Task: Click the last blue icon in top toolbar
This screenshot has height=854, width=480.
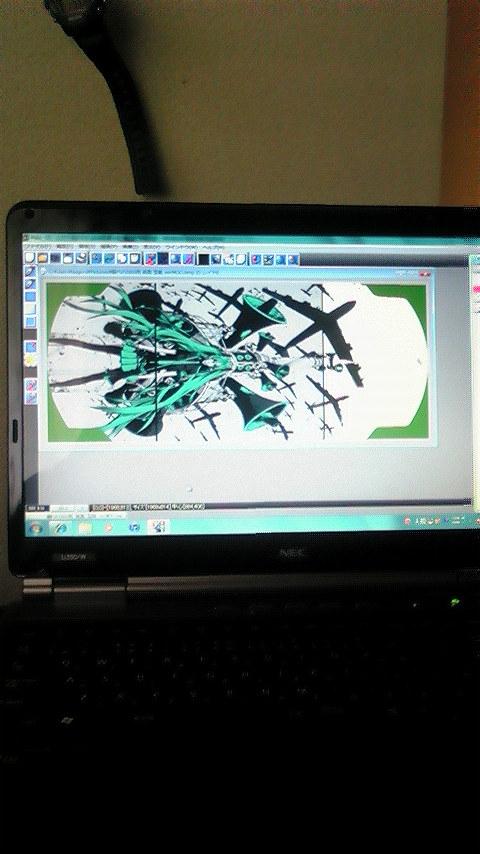Action: pyautogui.click(x=293, y=260)
